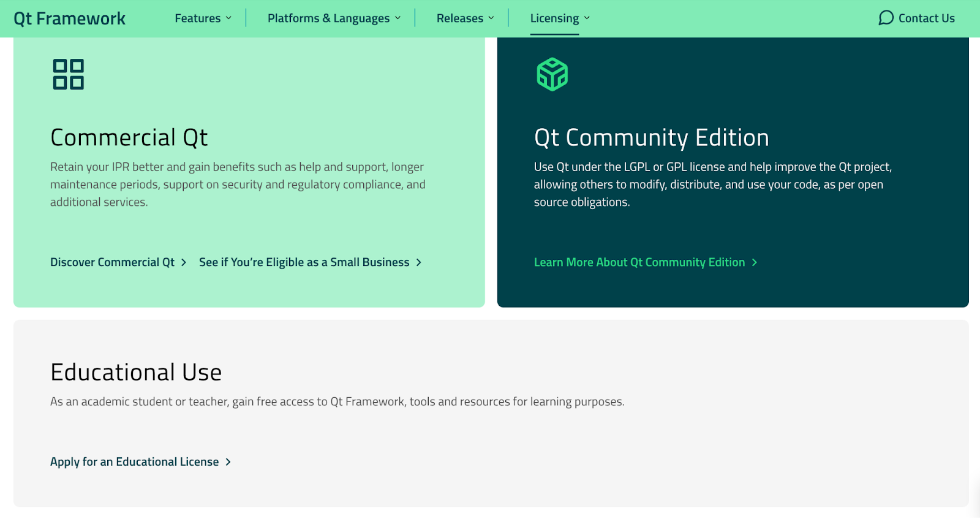
Task: Click the Contact Us speech bubble icon
Action: 886,18
